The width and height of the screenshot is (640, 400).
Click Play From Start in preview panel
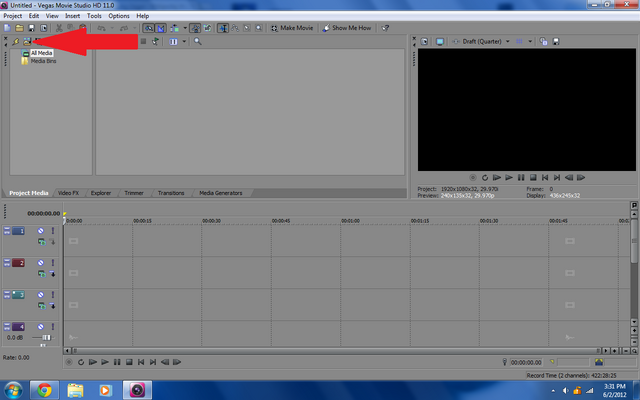tap(497, 178)
